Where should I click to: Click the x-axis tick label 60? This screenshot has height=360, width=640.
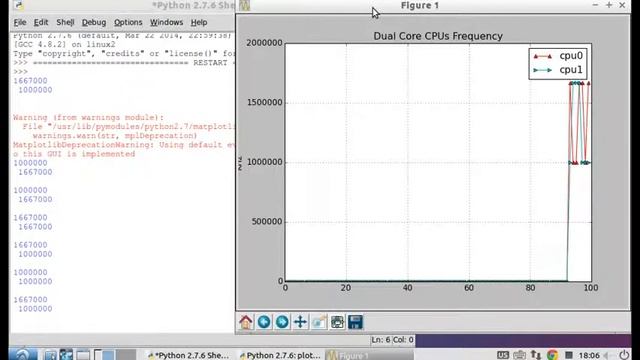pyautogui.click(x=469, y=288)
